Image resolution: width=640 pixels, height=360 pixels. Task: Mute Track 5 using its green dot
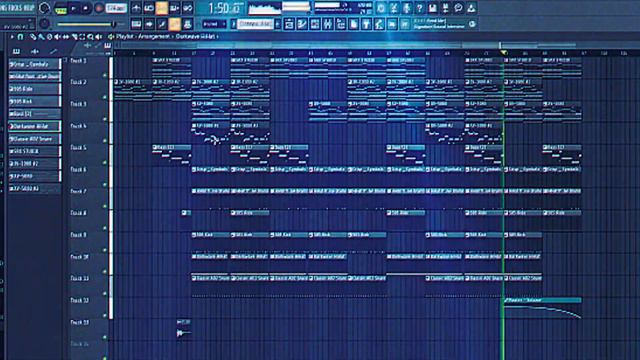105,162
